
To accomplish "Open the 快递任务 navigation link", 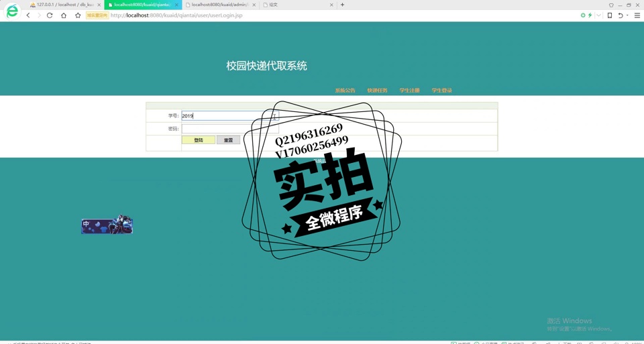I will [x=377, y=91].
